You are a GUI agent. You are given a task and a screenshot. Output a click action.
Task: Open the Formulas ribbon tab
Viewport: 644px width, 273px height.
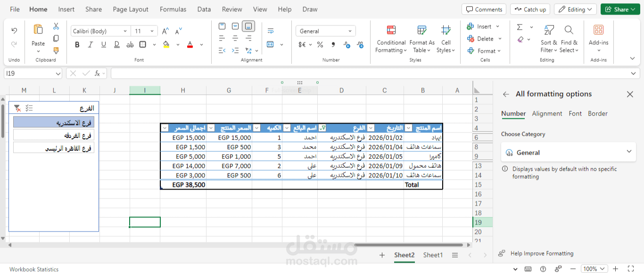coord(173,9)
